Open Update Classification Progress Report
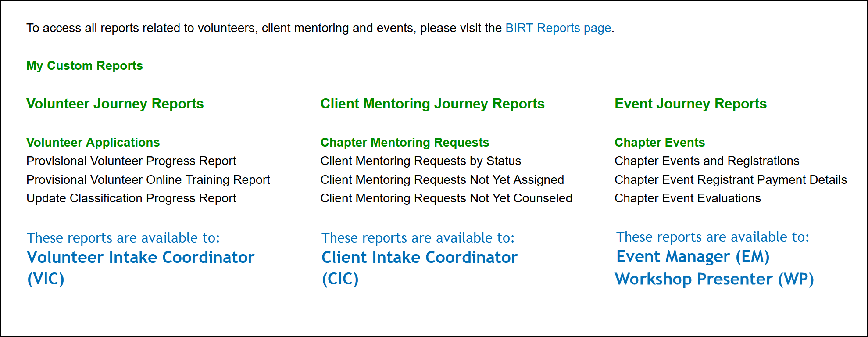 tap(131, 198)
